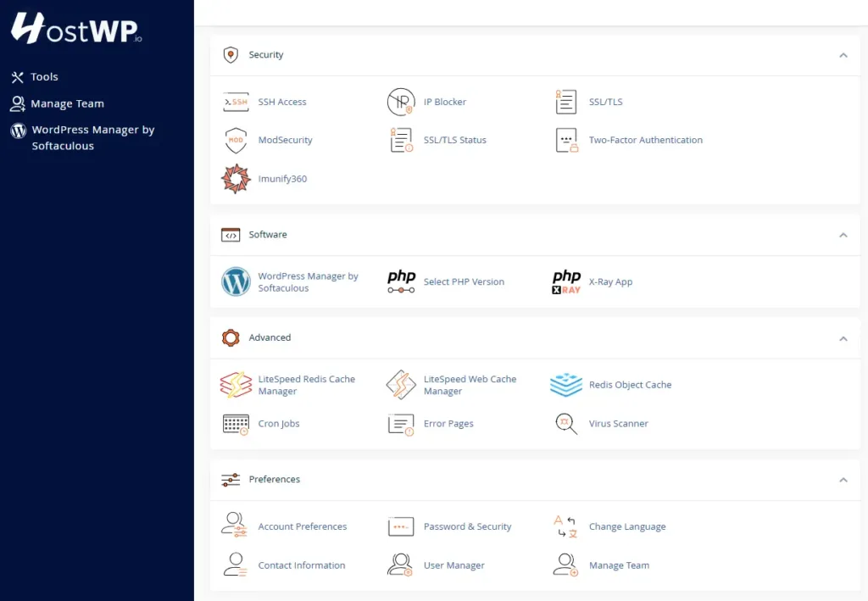Open the IP Blocker link
The height and width of the screenshot is (601, 868).
click(x=444, y=102)
